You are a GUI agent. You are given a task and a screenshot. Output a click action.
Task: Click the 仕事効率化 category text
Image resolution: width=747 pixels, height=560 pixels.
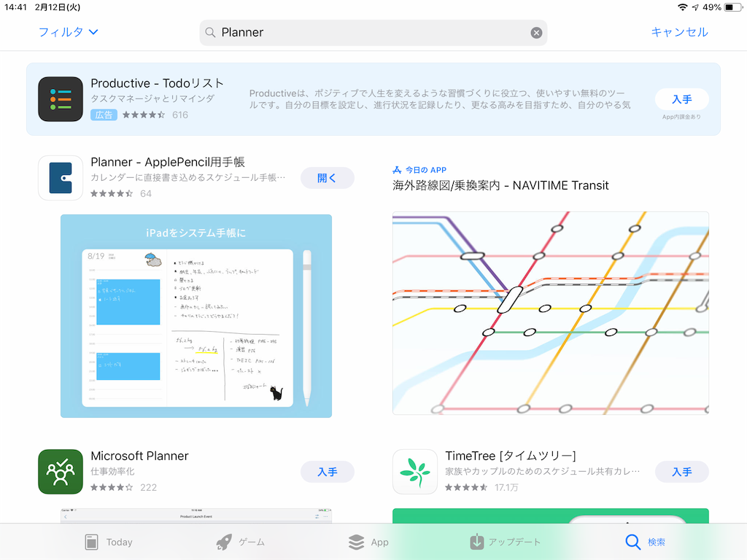(112, 472)
